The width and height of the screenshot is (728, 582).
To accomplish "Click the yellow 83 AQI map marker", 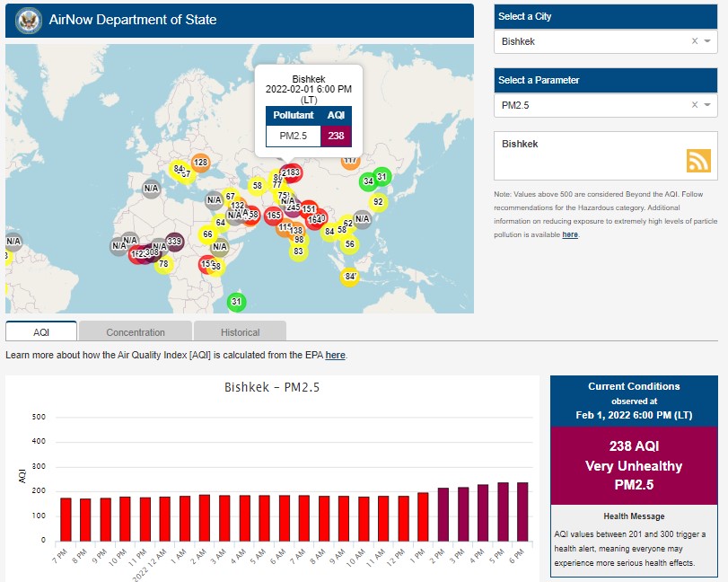I will coord(298,251).
